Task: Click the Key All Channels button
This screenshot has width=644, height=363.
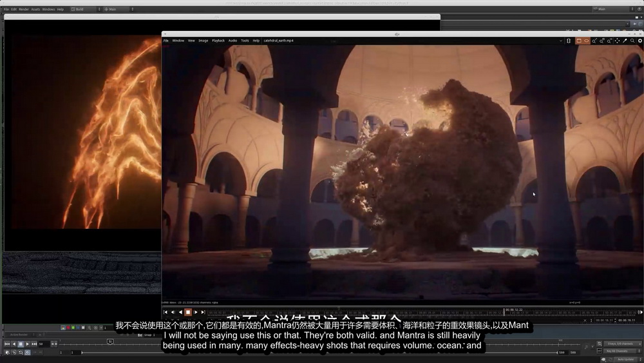Action: pos(620,351)
